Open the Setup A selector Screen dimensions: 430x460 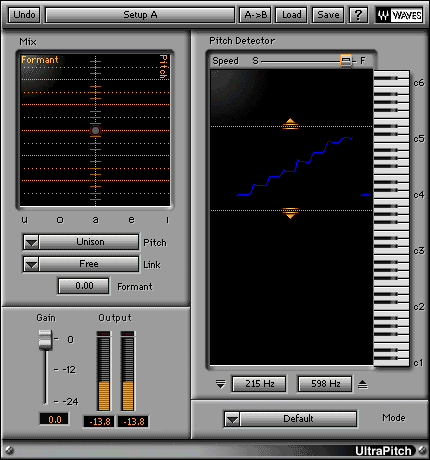click(140, 15)
